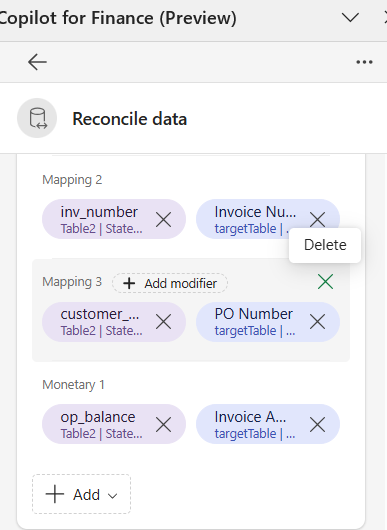The image size is (387, 530).
Task: Collapse the Copilot pane with the chevron
Action: (350, 18)
